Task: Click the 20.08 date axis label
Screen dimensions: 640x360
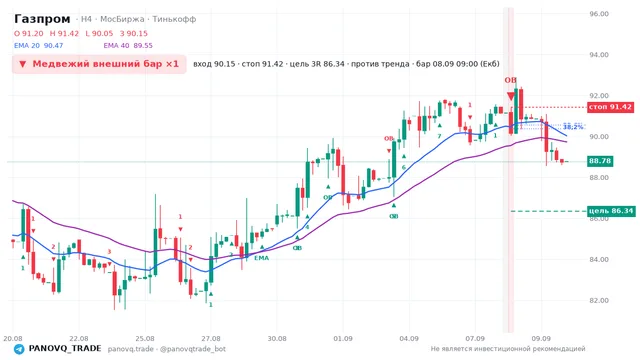Action: click(13, 339)
